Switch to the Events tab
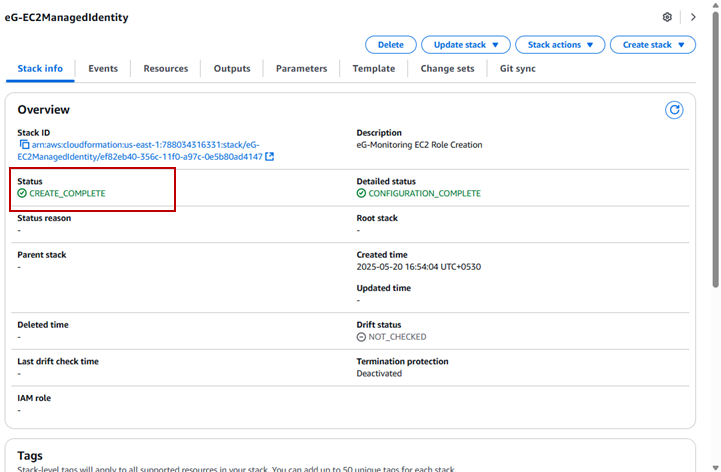The image size is (721, 472). click(103, 69)
